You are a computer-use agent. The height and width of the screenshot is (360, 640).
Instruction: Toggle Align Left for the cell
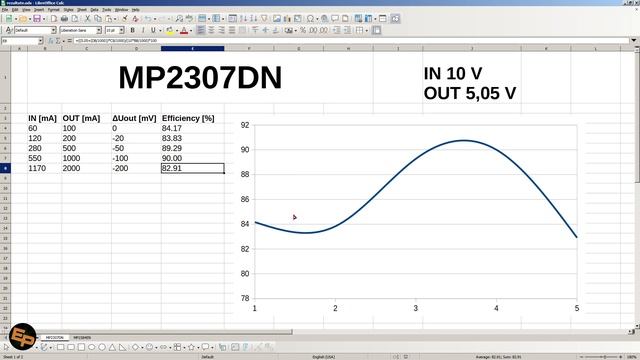pos(201,30)
